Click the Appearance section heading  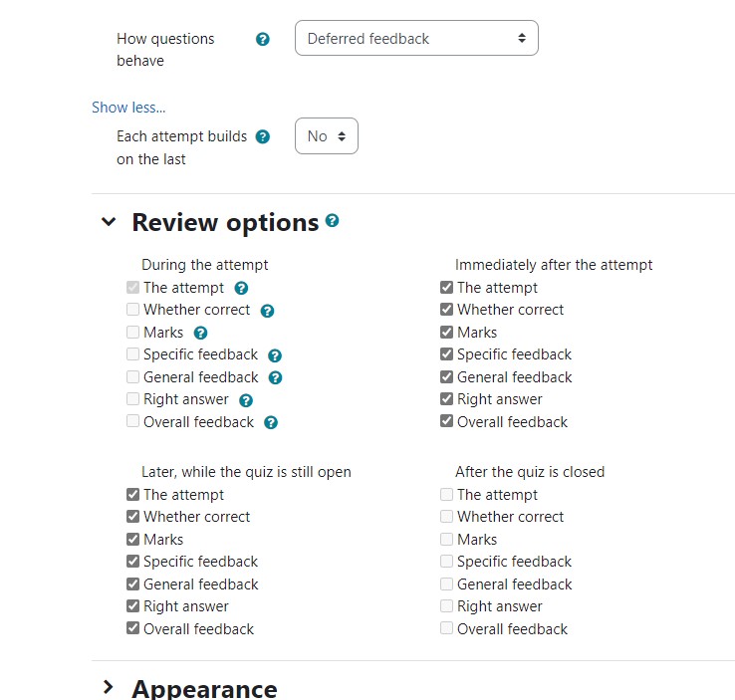point(204,689)
